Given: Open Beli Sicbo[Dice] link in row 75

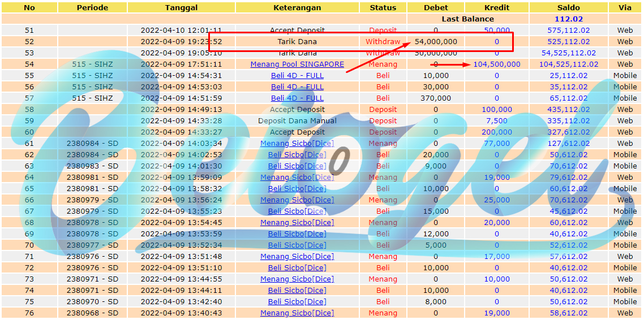Looking at the screenshot, I should (297, 301).
